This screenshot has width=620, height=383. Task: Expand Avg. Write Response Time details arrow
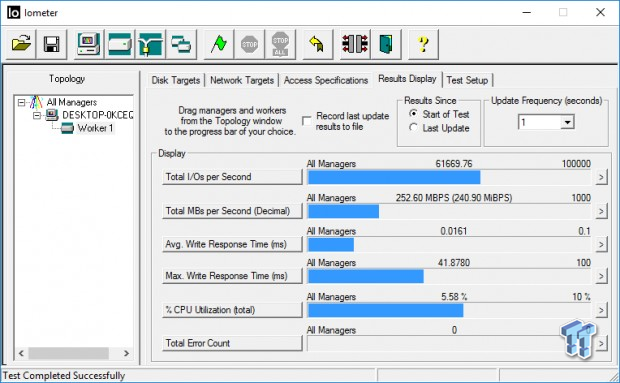pos(601,245)
